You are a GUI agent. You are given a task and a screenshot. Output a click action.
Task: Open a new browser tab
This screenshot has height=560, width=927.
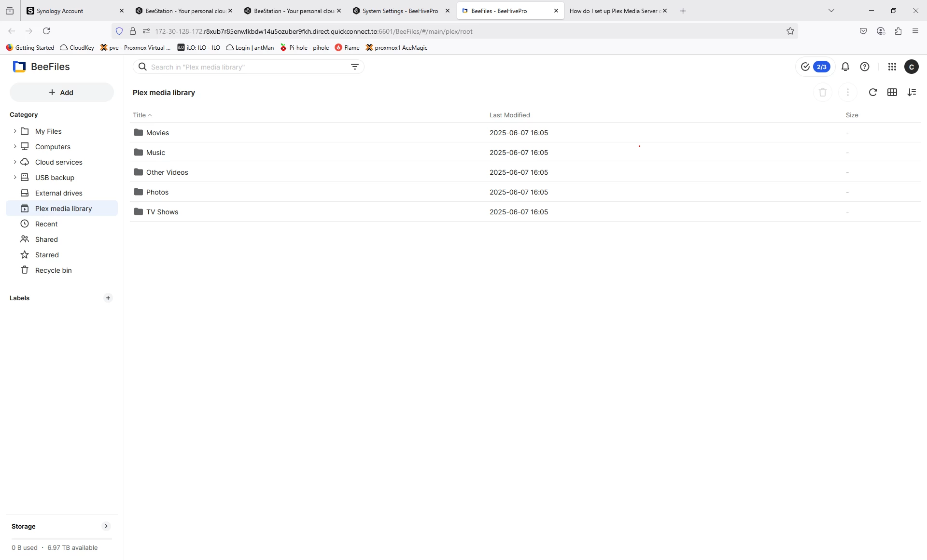(x=683, y=11)
